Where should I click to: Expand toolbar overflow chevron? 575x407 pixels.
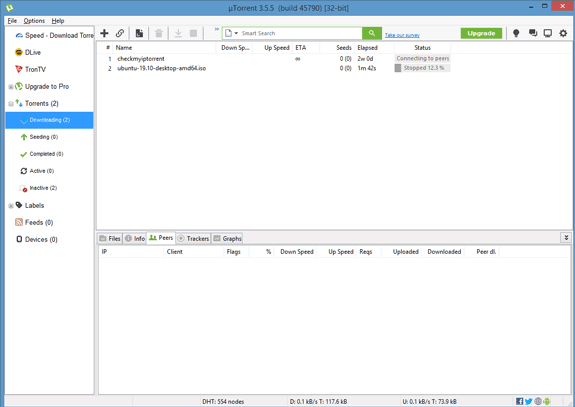(x=217, y=29)
